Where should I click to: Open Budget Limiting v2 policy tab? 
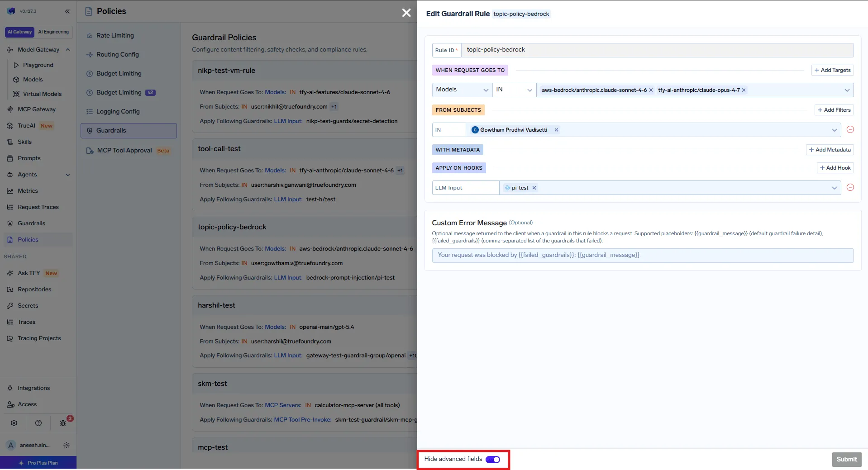(129, 93)
